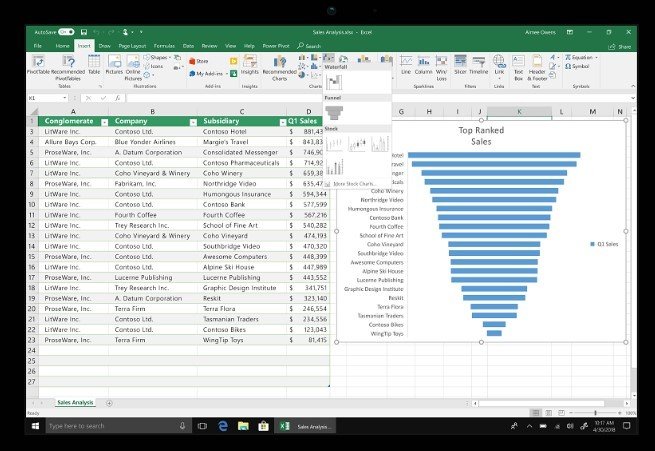
Task: Add a new sheet with plus button
Action: [109, 403]
